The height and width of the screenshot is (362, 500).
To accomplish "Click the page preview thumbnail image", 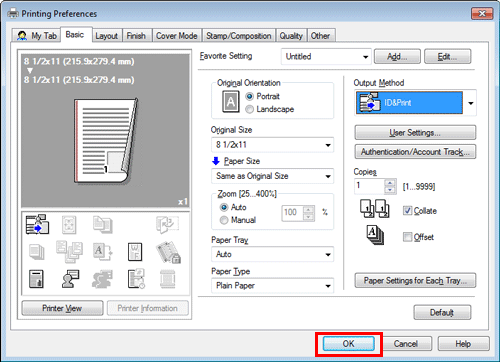I will click(106, 141).
